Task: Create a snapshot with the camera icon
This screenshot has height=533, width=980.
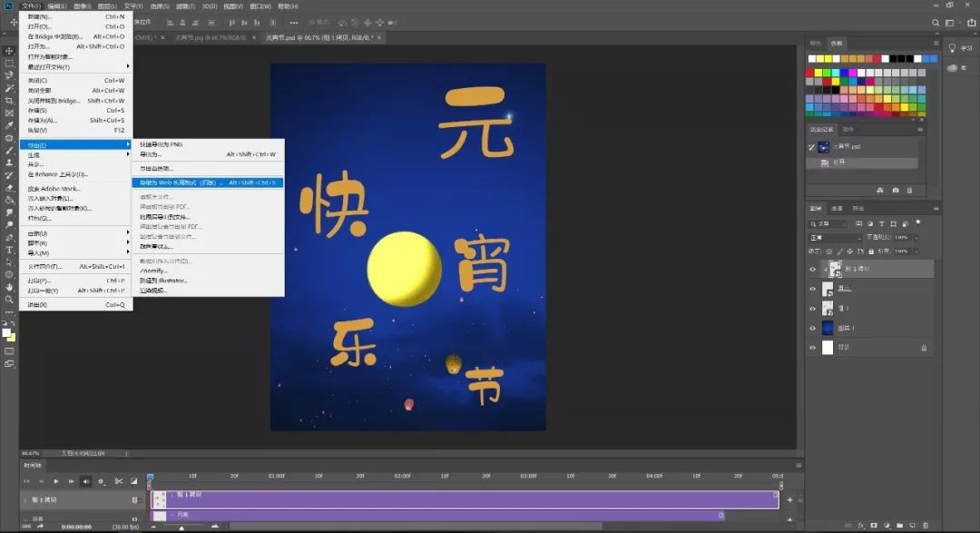Action: [x=896, y=190]
